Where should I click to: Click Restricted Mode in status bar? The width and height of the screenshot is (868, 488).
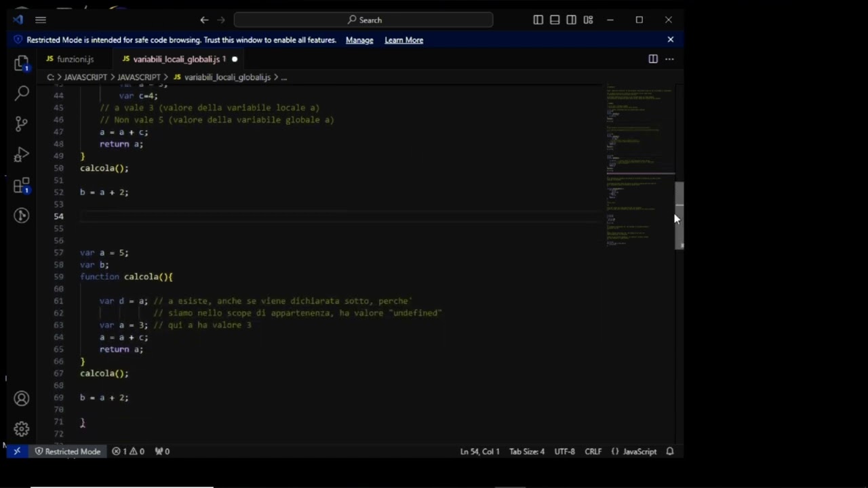[67, 451]
